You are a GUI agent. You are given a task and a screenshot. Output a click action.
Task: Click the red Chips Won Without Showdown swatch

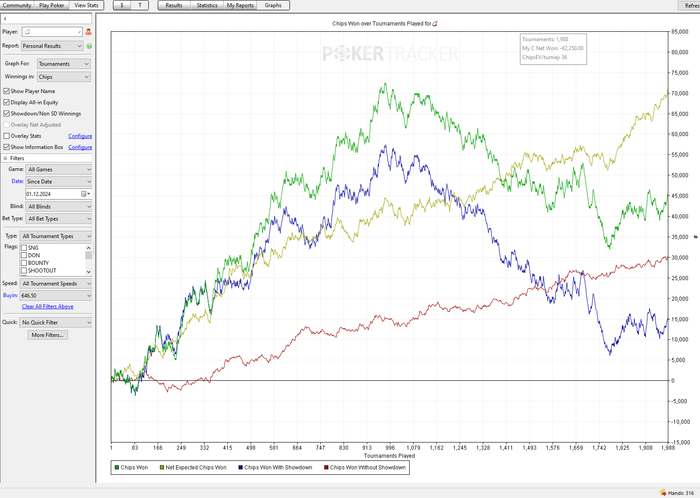pyautogui.click(x=326, y=468)
